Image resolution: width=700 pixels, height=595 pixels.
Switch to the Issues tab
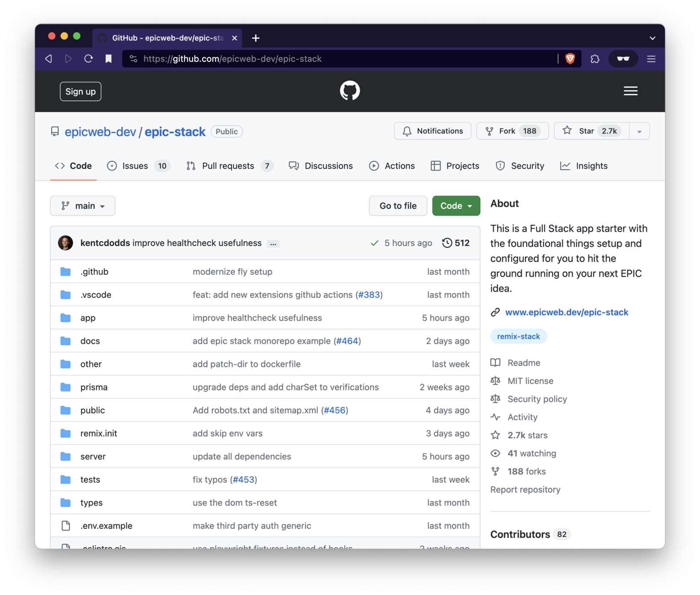click(x=135, y=166)
